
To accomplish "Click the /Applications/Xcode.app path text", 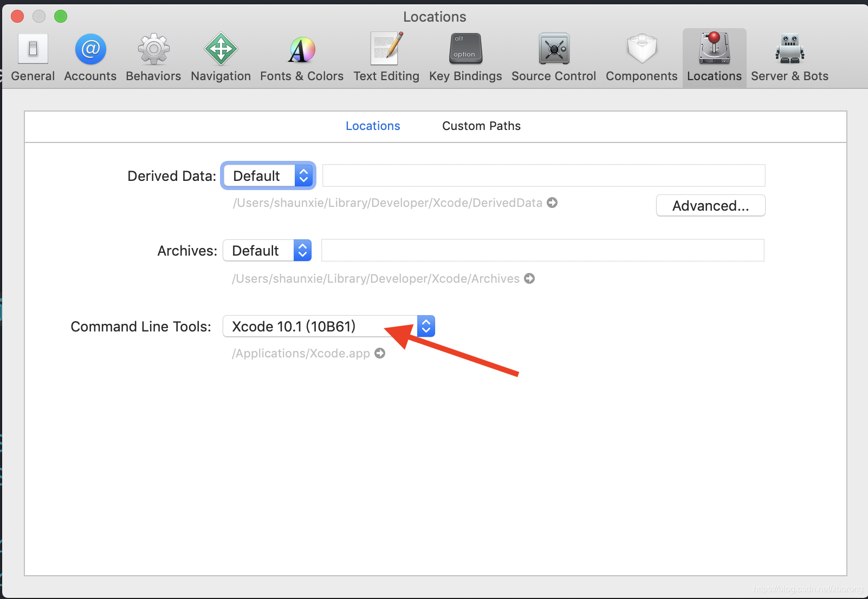I will [x=301, y=353].
